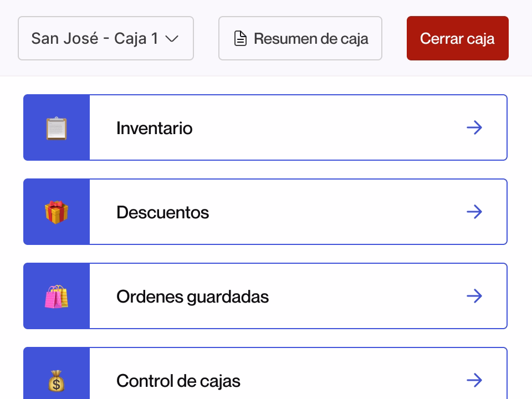Click the money bag icon
Screen dimensions: 532x399
(x=57, y=381)
